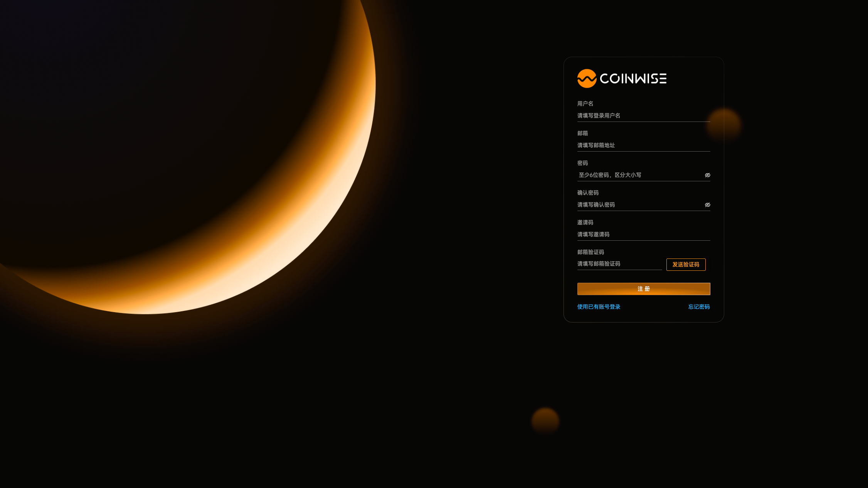Toggle visibility of the 确认密码 field
Screen dimensions: 868x488
coord(707,205)
